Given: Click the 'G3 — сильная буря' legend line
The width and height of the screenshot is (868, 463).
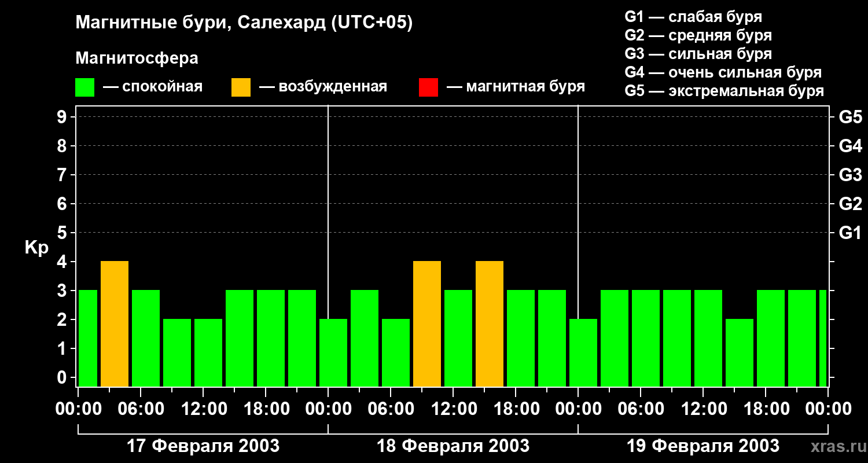Looking at the screenshot, I should coord(698,54).
